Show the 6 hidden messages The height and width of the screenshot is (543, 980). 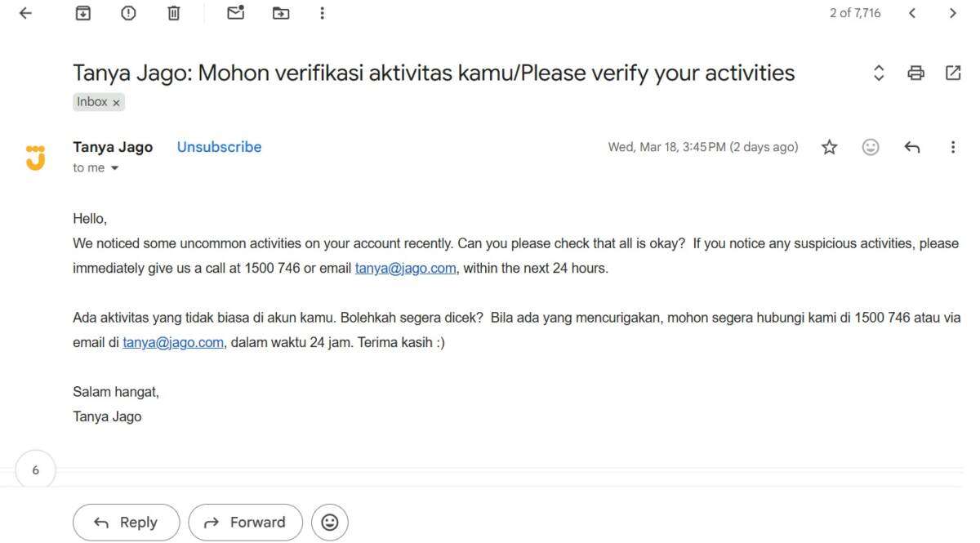pyautogui.click(x=35, y=470)
